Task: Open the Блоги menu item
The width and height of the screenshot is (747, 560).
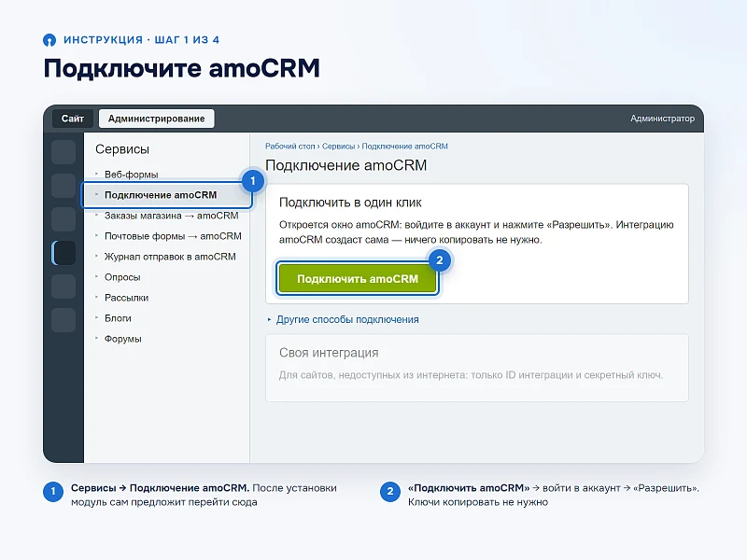Action: click(118, 317)
